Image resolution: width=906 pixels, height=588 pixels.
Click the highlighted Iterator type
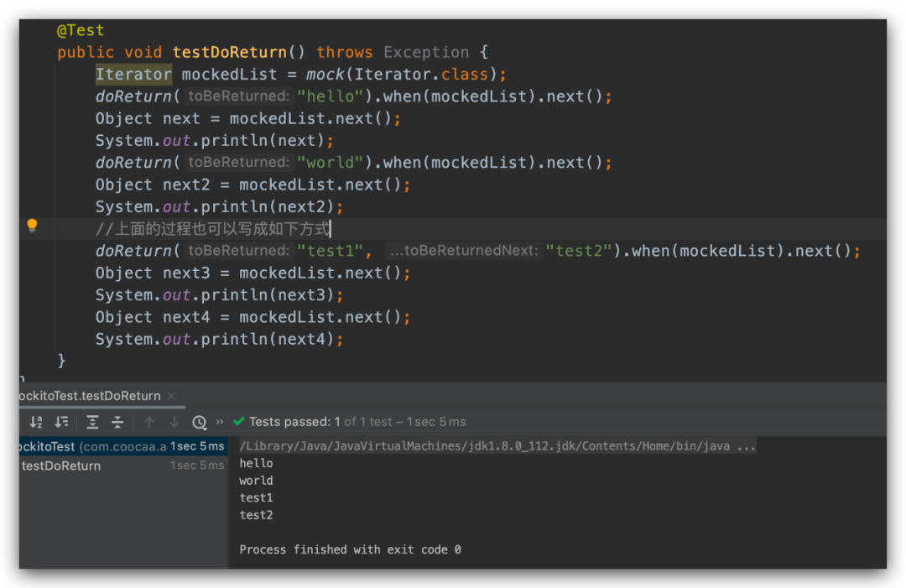coord(133,75)
